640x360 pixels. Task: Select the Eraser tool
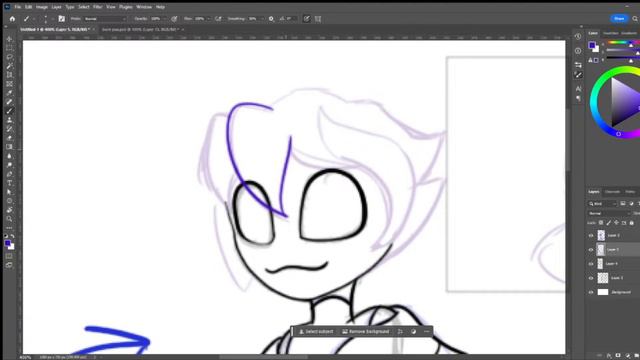[9, 138]
